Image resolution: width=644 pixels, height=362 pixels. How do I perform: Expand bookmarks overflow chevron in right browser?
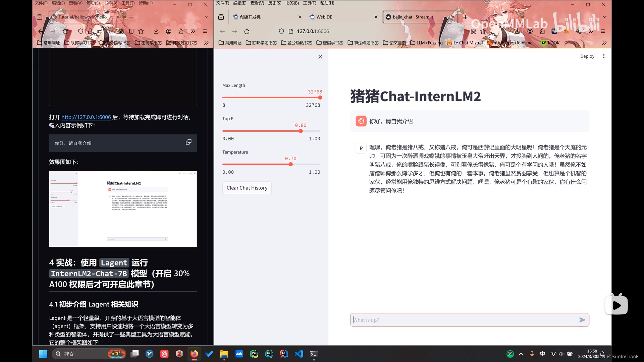tap(604, 43)
